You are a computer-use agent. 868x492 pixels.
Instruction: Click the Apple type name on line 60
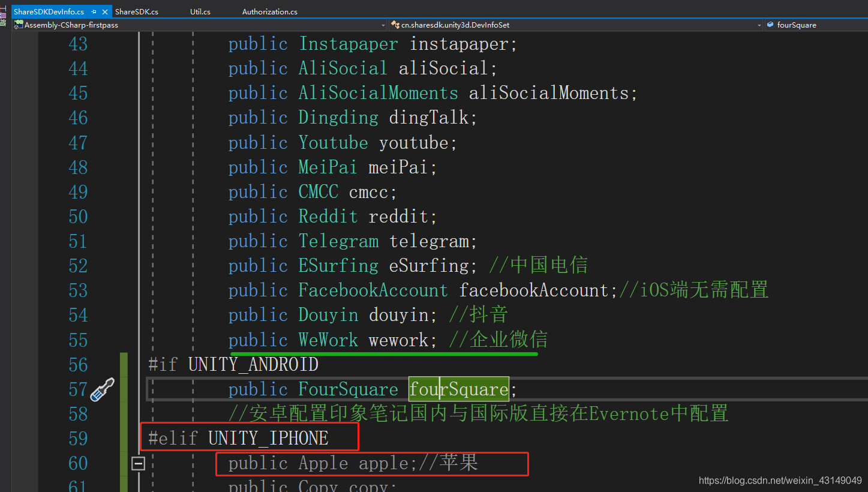[323, 463]
